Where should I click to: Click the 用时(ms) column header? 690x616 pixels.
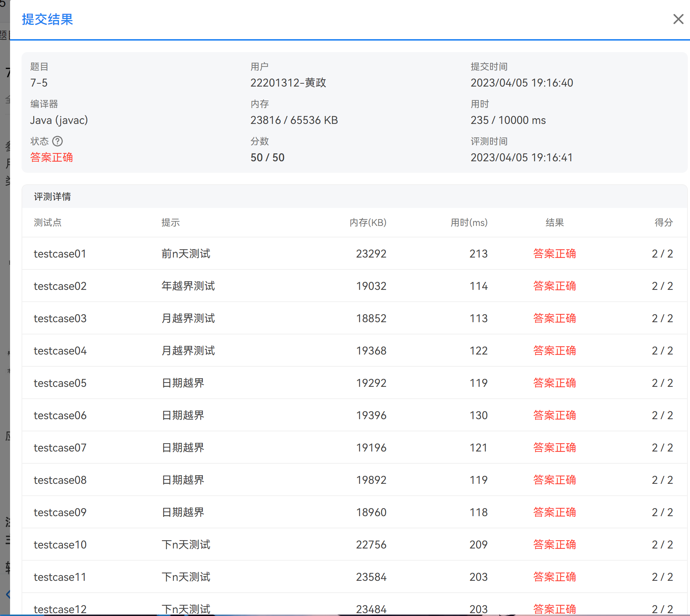(x=468, y=222)
